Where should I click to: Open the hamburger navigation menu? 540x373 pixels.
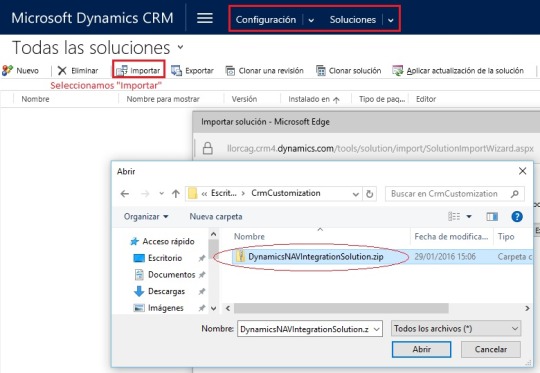tap(205, 18)
